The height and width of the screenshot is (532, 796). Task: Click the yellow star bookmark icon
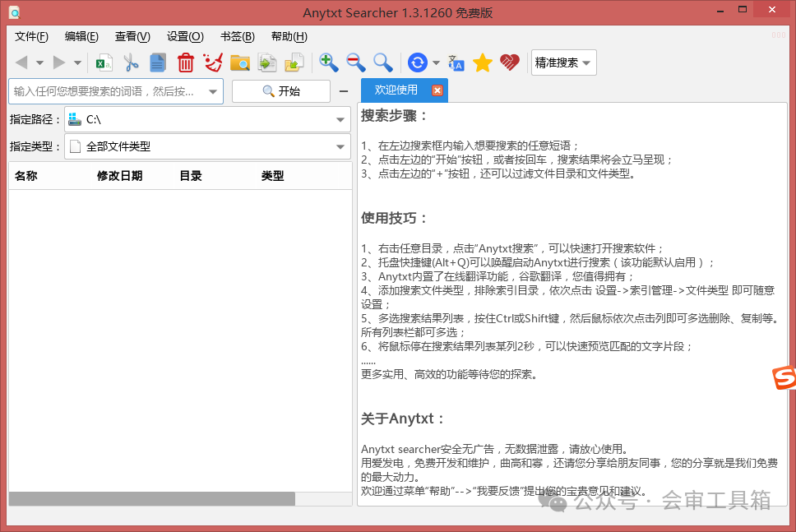pos(483,62)
